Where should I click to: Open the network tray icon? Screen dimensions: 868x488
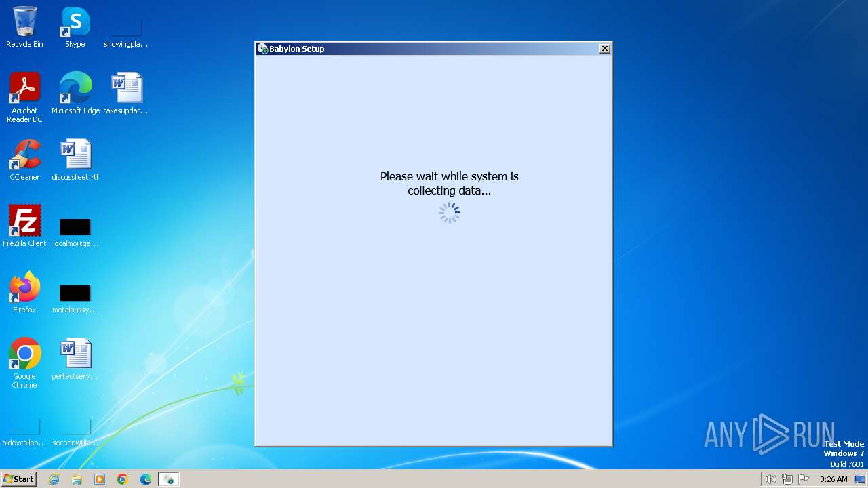tap(787, 479)
